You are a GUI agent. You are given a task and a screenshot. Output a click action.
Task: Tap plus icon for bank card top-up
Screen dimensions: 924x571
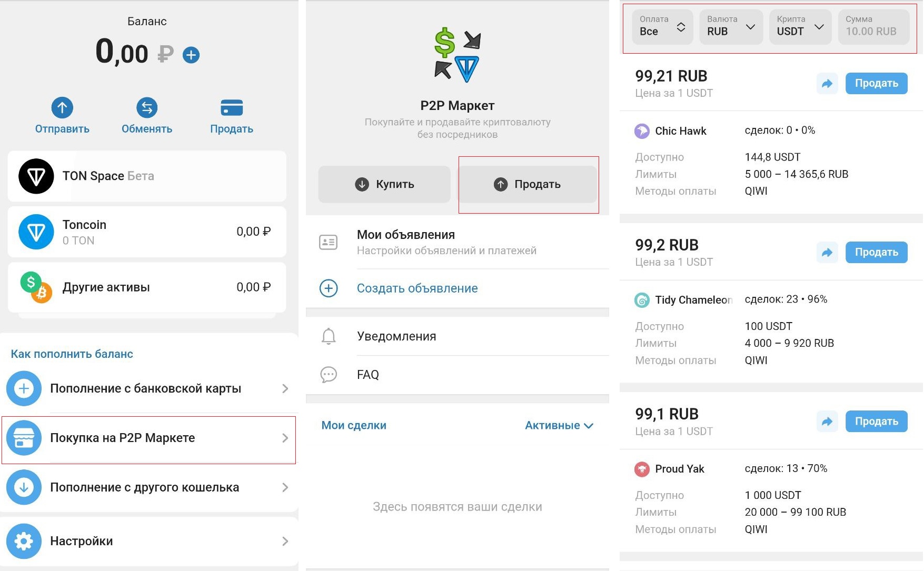(24, 388)
